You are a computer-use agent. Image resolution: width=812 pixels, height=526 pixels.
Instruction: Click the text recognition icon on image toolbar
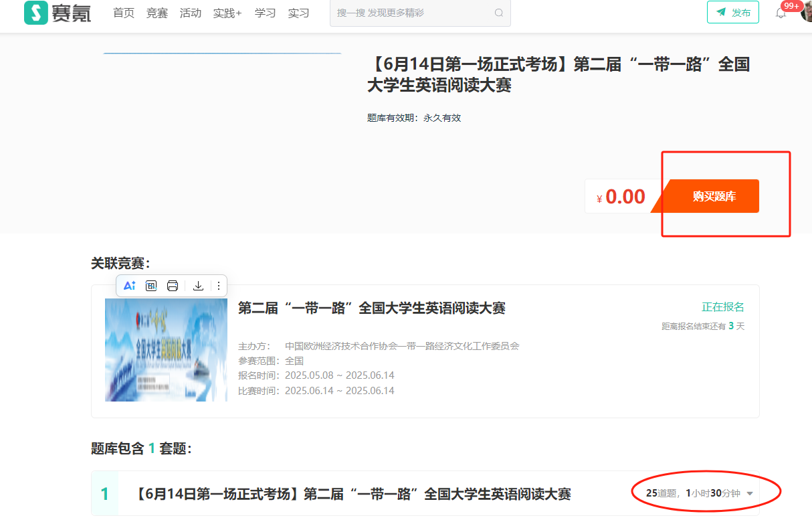pos(151,286)
